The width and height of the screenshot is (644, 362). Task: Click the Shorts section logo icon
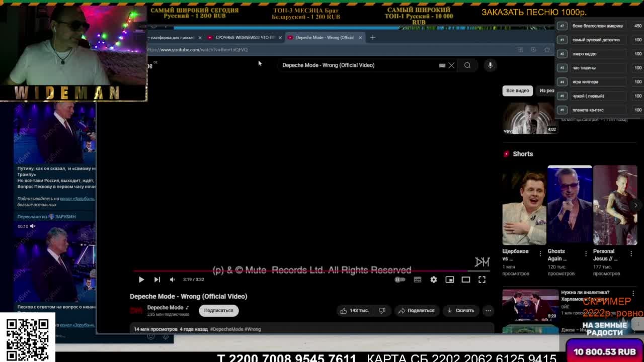click(x=506, y=154)
